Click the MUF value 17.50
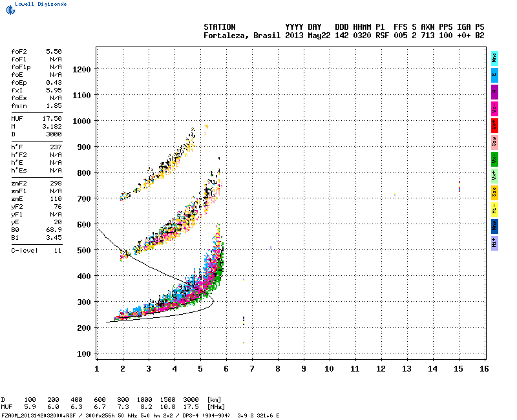Screen dimensions: 517x420 coord(52,119)
